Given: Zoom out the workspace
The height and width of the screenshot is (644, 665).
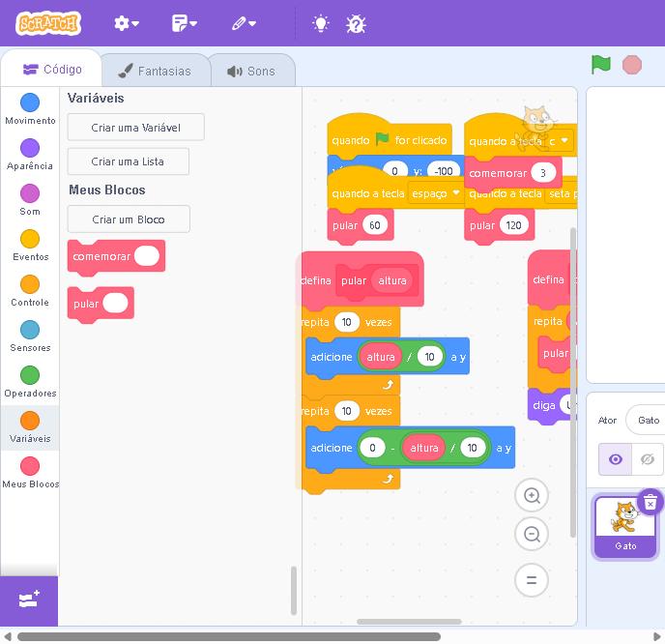Looking at the screenshot, I should tap(532, 534).
